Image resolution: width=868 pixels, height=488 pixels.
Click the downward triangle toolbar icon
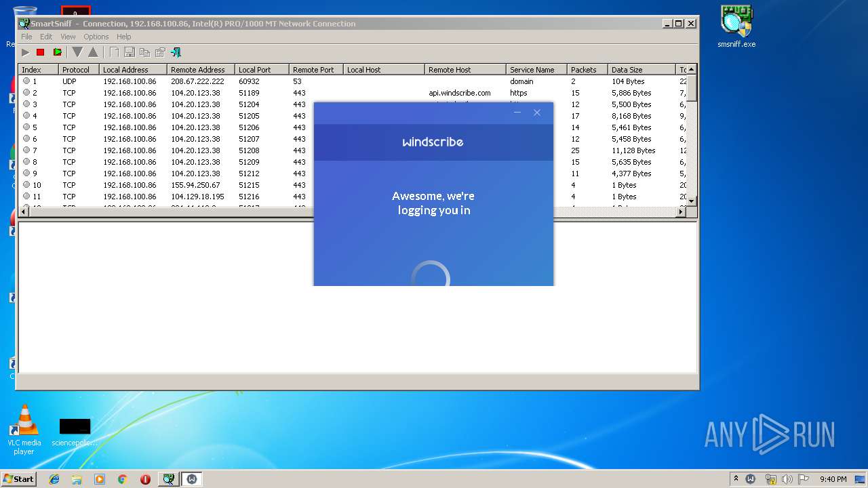click(x=77, y=52)
